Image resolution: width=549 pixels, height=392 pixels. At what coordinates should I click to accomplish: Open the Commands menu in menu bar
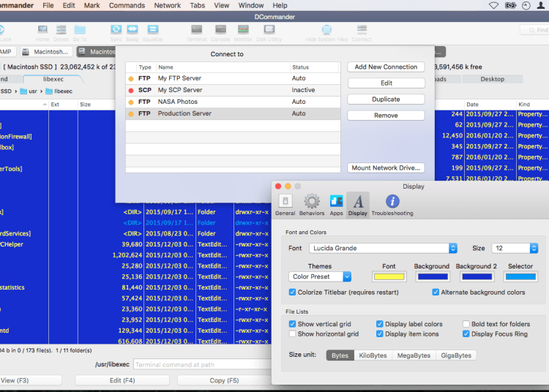(127, 5)
